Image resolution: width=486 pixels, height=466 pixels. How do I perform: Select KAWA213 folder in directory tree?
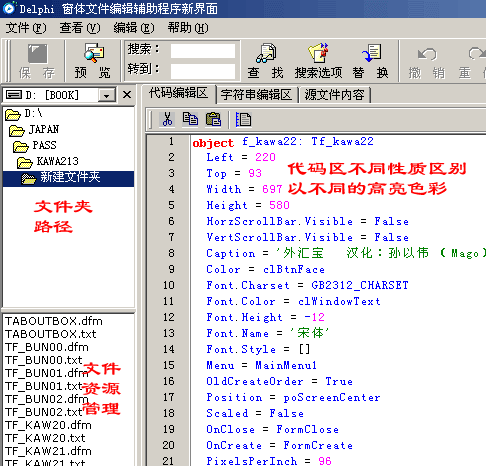(57, 161)
